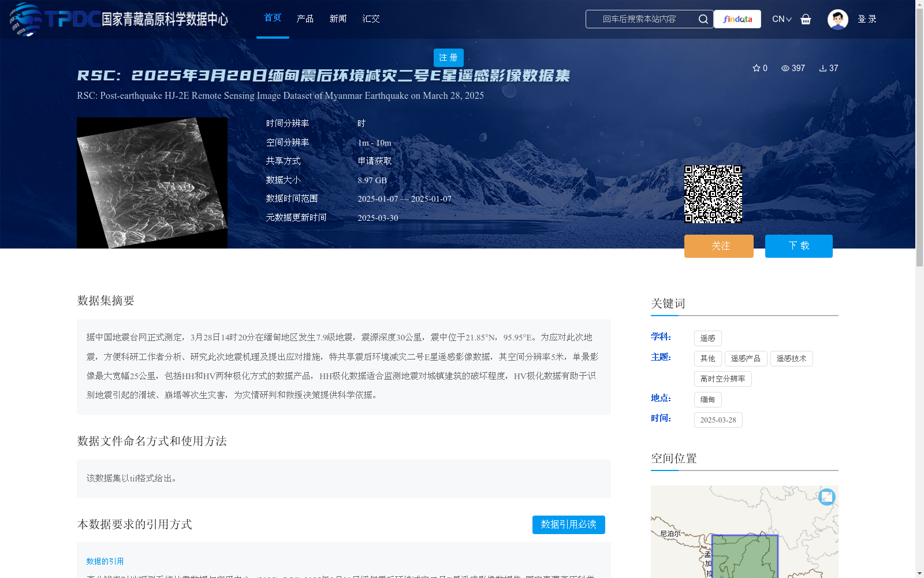Open the TPDC logo home link
The height and width of the screenshot is (578, 924).
[x=119, y=19]
